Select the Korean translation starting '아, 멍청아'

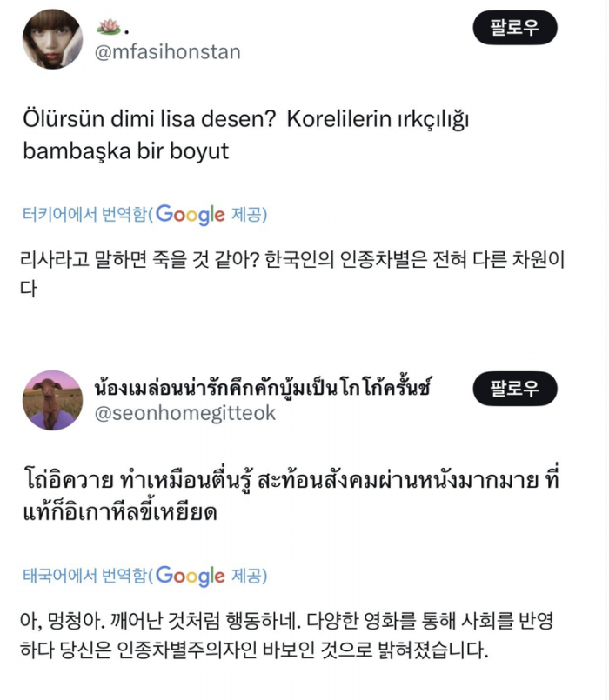[x=296, y=621]
